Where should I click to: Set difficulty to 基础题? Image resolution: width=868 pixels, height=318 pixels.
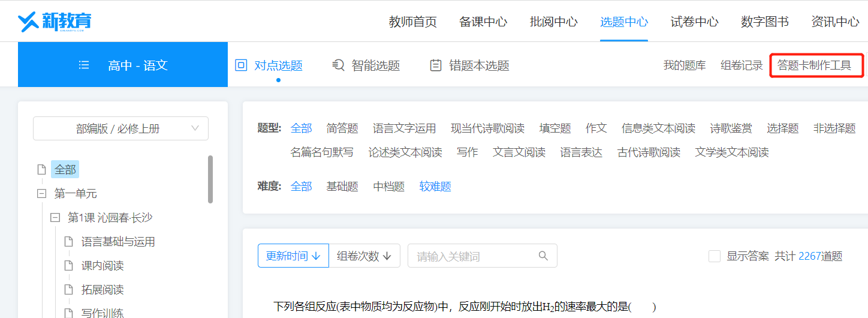click(342, 187)
